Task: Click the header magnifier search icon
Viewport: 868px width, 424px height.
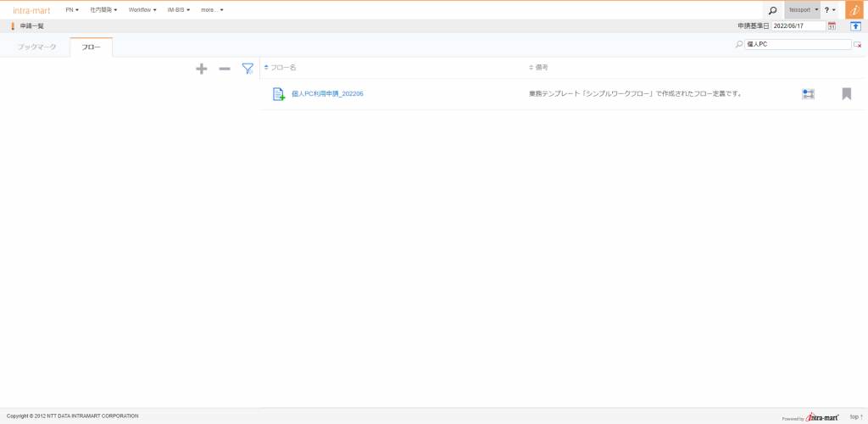Action: click(773, 10)
